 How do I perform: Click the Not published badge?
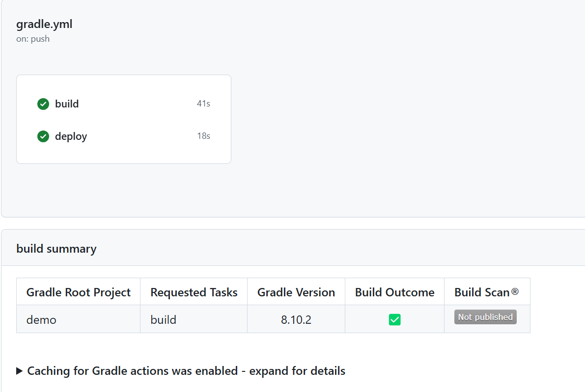[485, 317]
